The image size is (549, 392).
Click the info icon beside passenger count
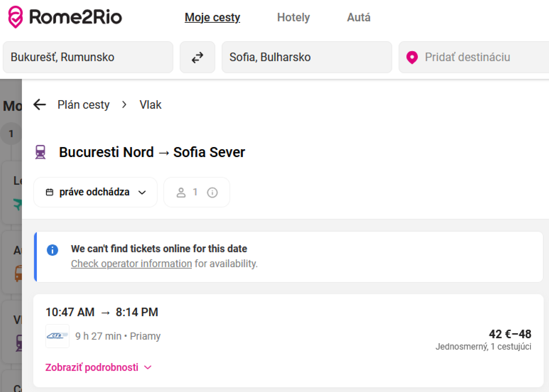coord(212,193)
